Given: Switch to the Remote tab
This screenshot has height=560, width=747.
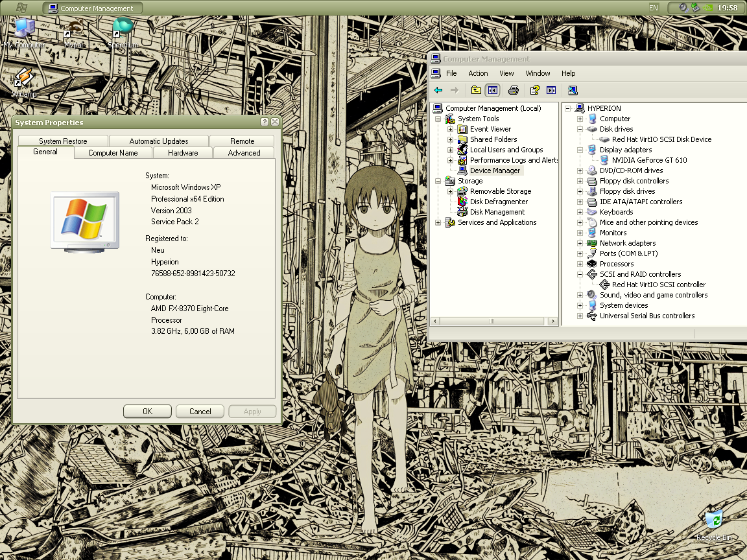Looking at the screenshot, I should 242,141.
